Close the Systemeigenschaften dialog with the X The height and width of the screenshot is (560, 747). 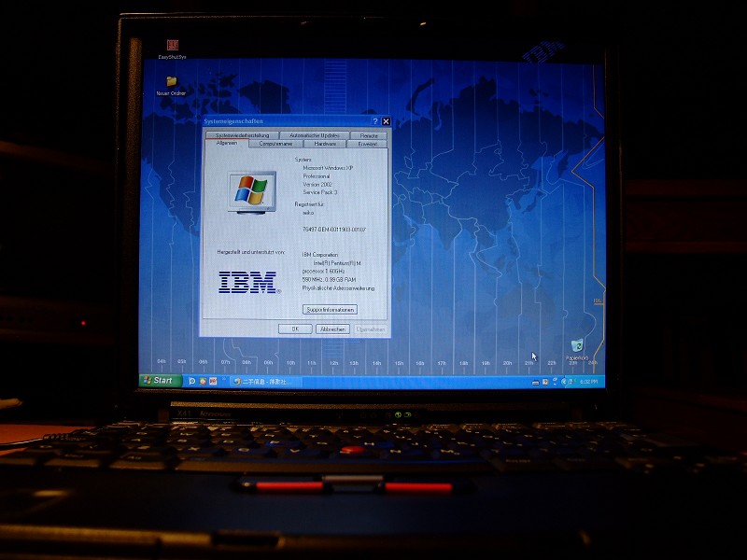click(x=386, y=121)
